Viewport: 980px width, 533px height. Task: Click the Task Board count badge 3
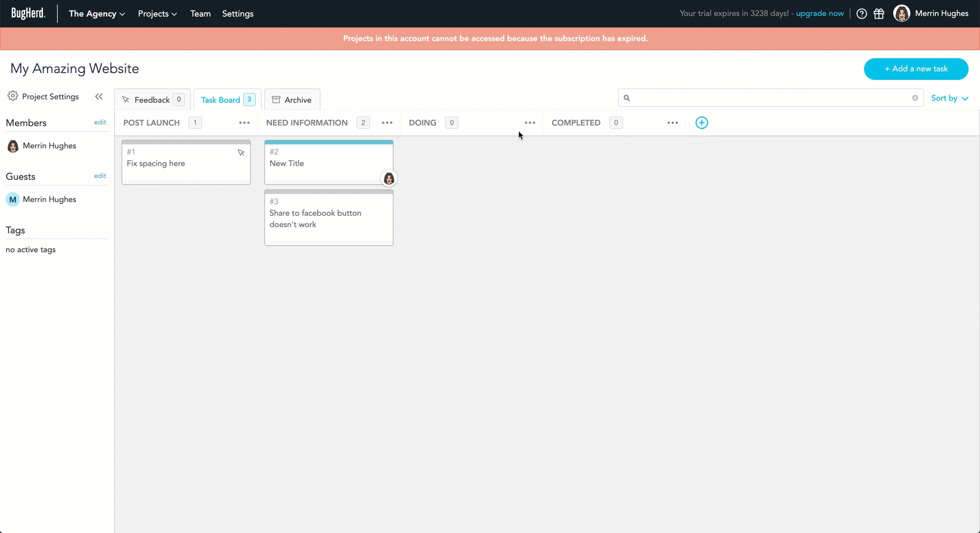pos(249,99)
